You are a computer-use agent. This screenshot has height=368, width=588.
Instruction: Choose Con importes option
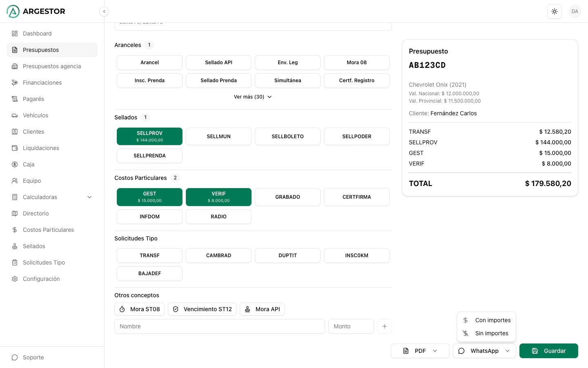[x=486, y=320]
